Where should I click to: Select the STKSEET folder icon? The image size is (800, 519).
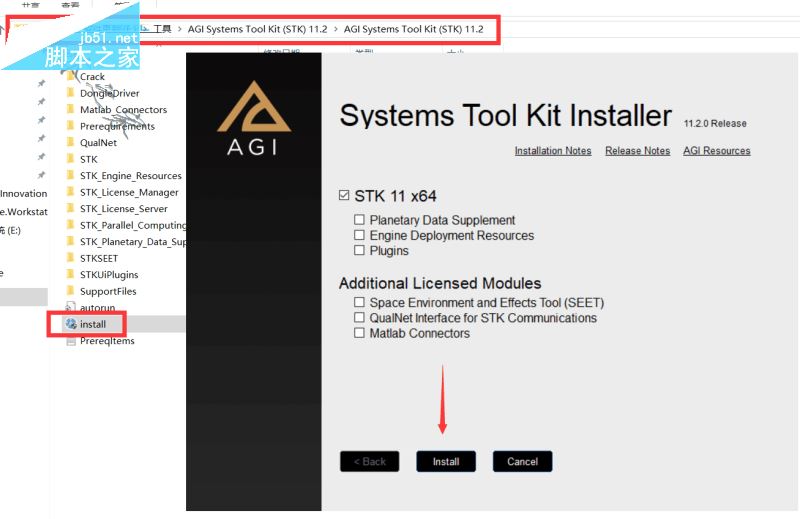(x=71, y=258)
